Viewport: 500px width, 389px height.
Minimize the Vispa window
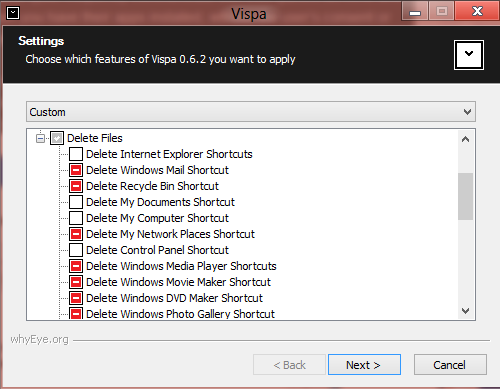coord(415,12)
